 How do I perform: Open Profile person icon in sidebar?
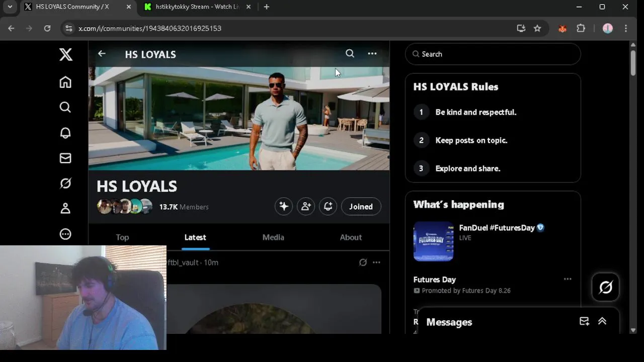(65, 209)
